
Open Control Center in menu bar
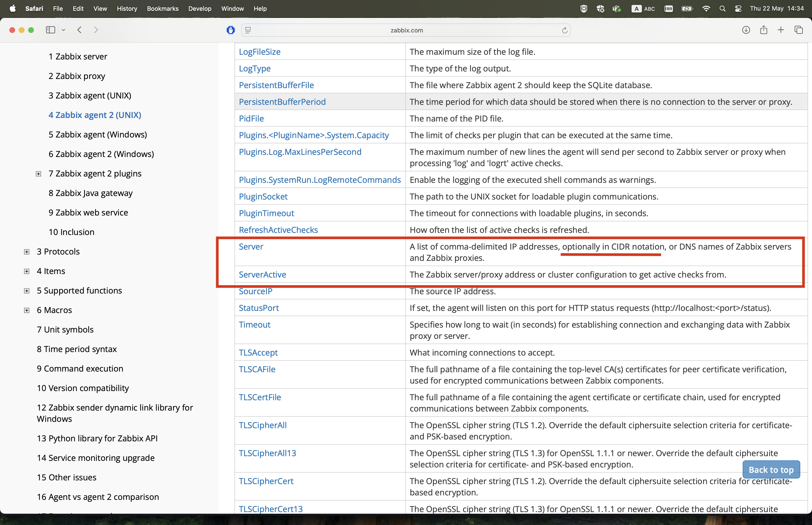tap(738, 8)
